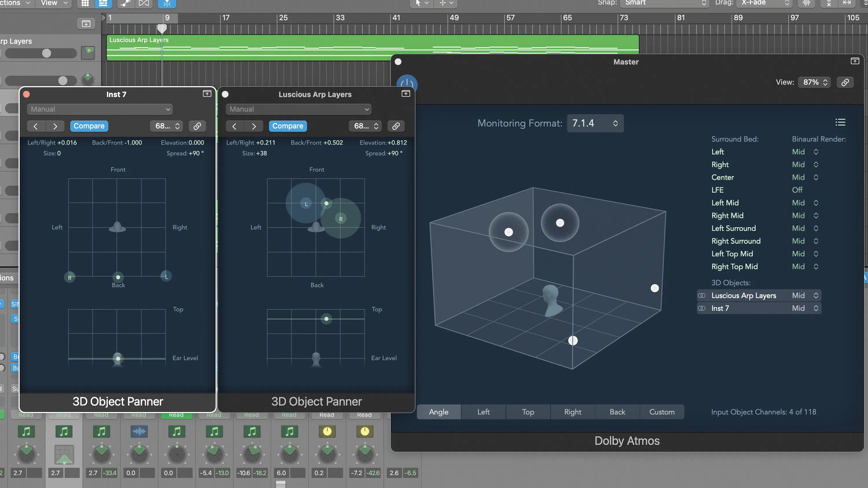Screen dimensions: 868x488
Task: Open the Dolby Atmos list view icon
Action: pos(840,122)
